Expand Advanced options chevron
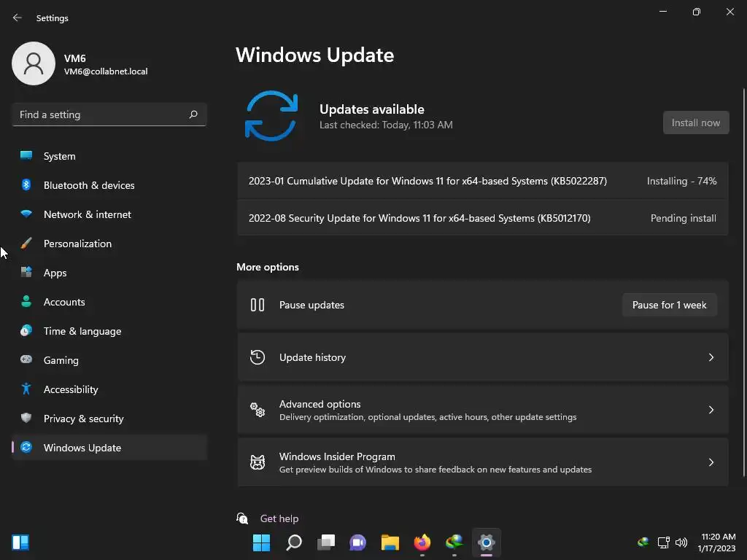 tap(711, 410)
